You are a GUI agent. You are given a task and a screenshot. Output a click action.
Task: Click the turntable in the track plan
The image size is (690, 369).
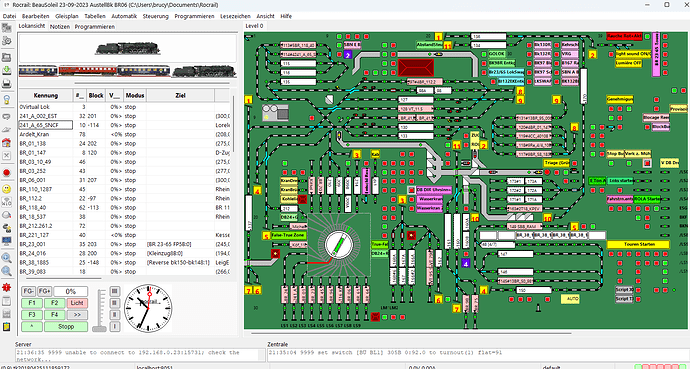click(x=339, y=245)
